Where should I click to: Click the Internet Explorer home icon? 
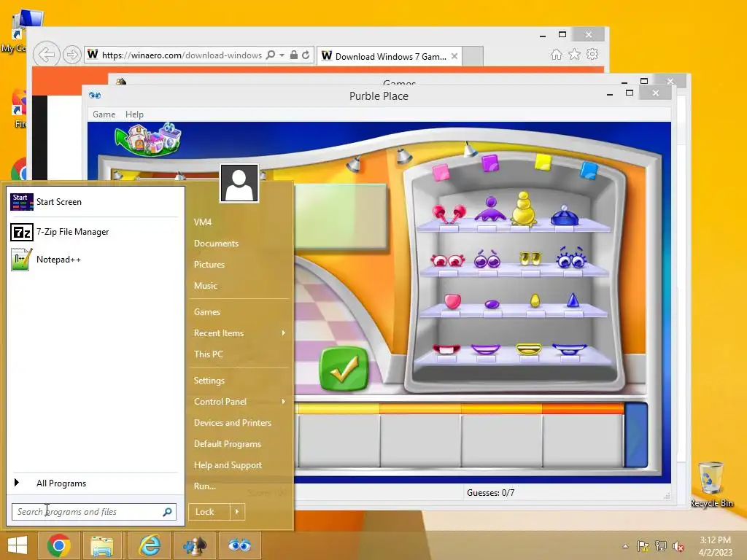point(556,54)
